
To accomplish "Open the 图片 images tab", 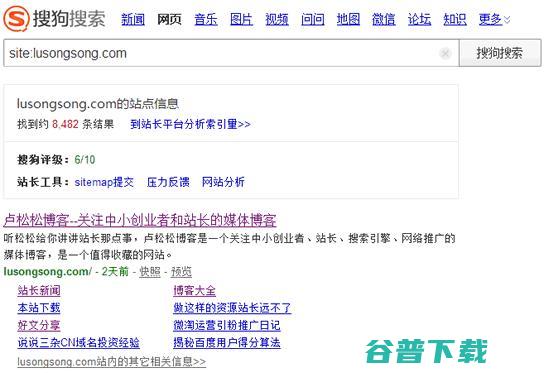I will coord(241,19).
